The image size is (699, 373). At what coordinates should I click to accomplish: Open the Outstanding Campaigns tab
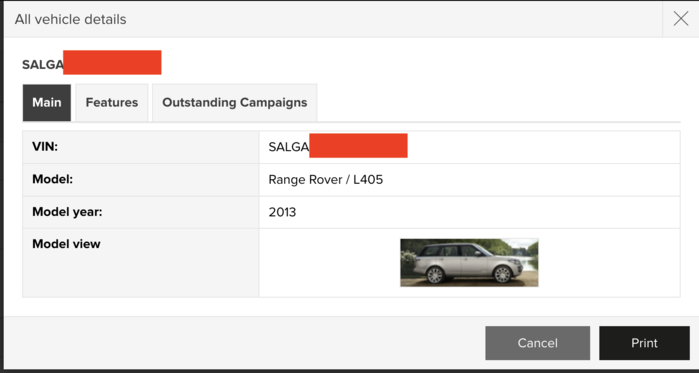click(x=234, y=102)
